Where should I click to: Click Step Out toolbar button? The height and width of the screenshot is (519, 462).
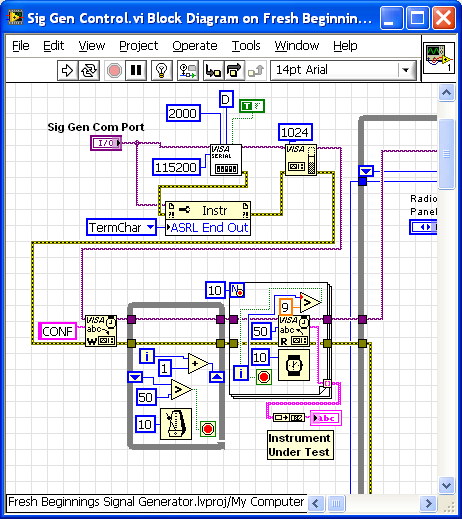256,70
